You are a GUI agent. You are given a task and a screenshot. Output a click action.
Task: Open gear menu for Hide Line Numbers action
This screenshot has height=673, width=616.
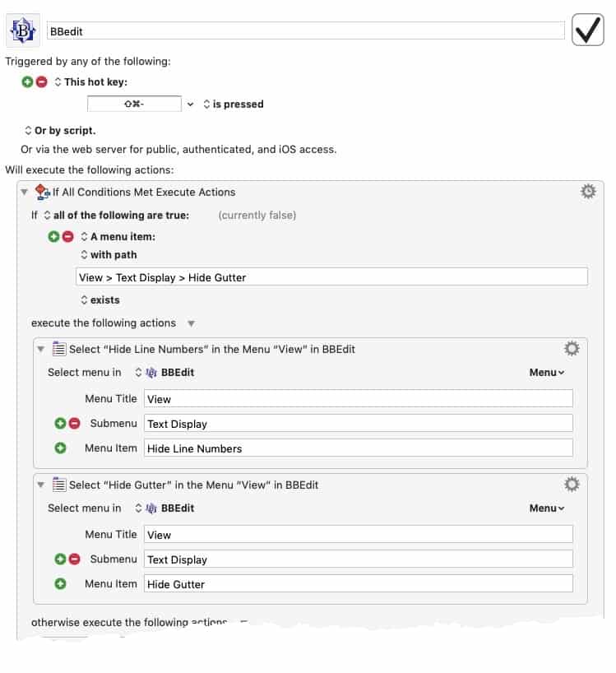[x=572, y=349]
